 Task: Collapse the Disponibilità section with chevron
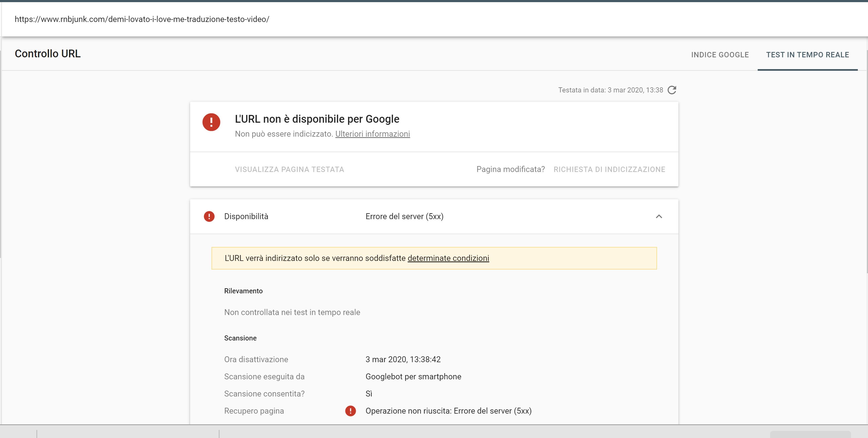pyautogui.click(x=659, y=216)
